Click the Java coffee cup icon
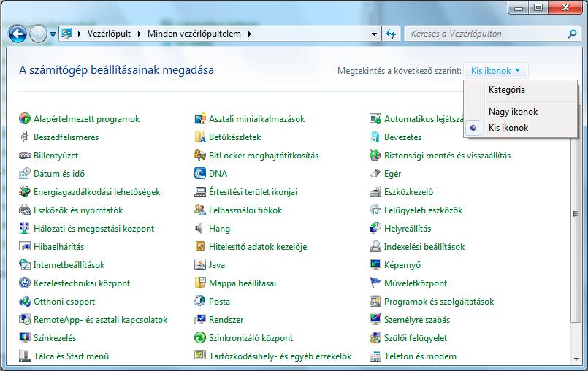 click(200, 265)
